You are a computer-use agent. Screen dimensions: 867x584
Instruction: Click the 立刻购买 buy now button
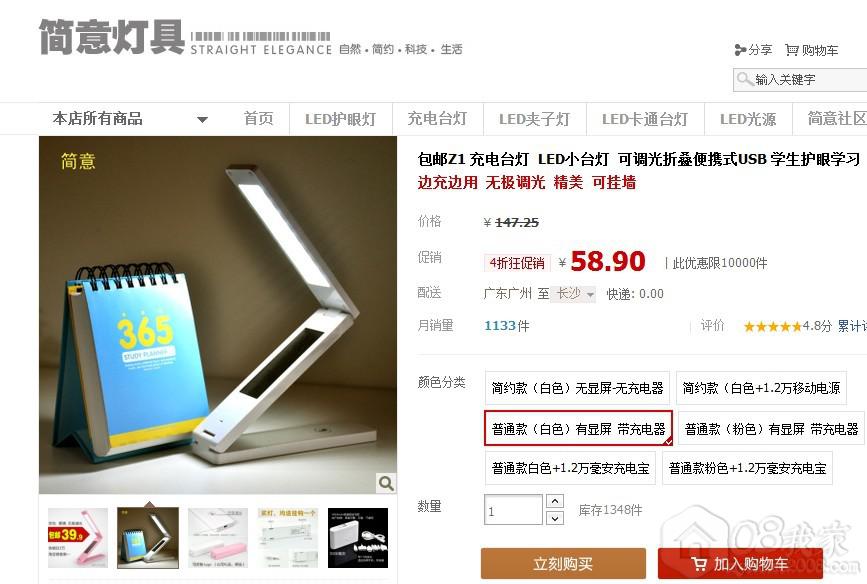(x=563, y=564)
